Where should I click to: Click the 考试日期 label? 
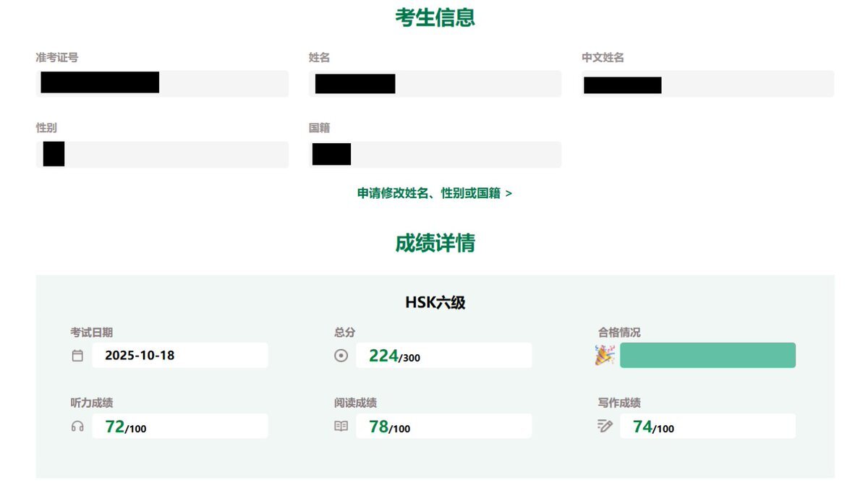coord(91,333)
